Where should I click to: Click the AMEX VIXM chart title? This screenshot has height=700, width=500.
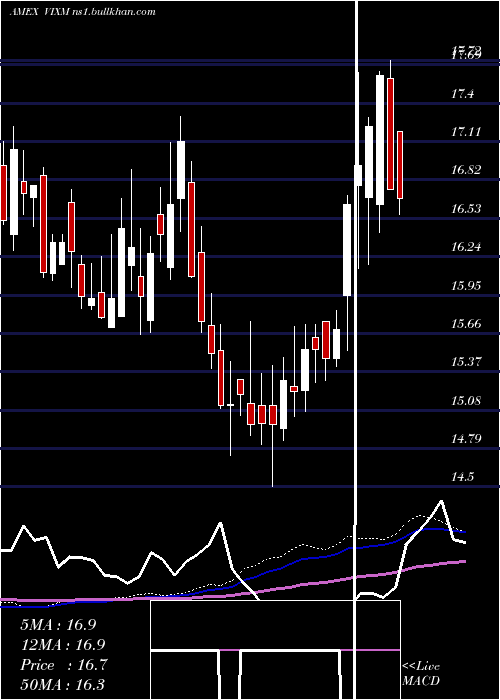tap(83, 12)
